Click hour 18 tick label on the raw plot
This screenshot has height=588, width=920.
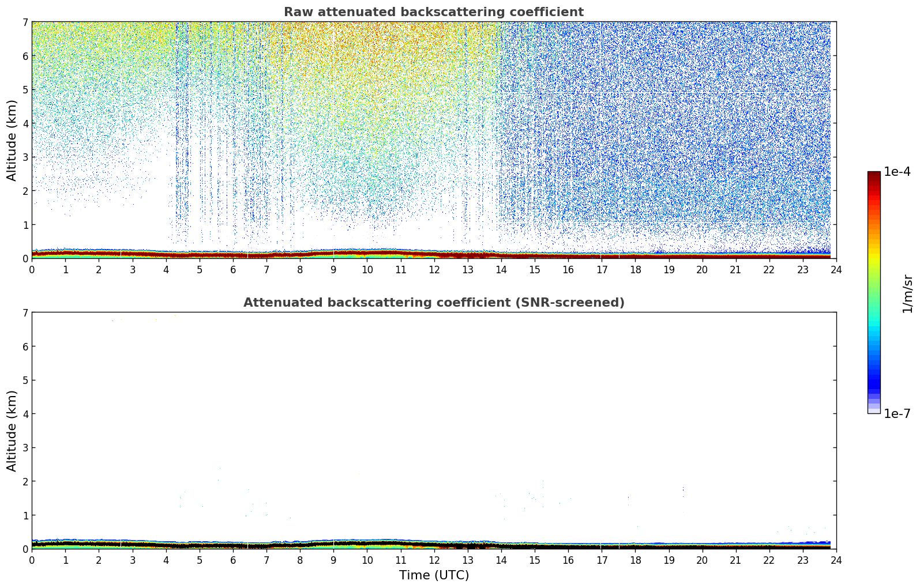click(x=635, y=269)
